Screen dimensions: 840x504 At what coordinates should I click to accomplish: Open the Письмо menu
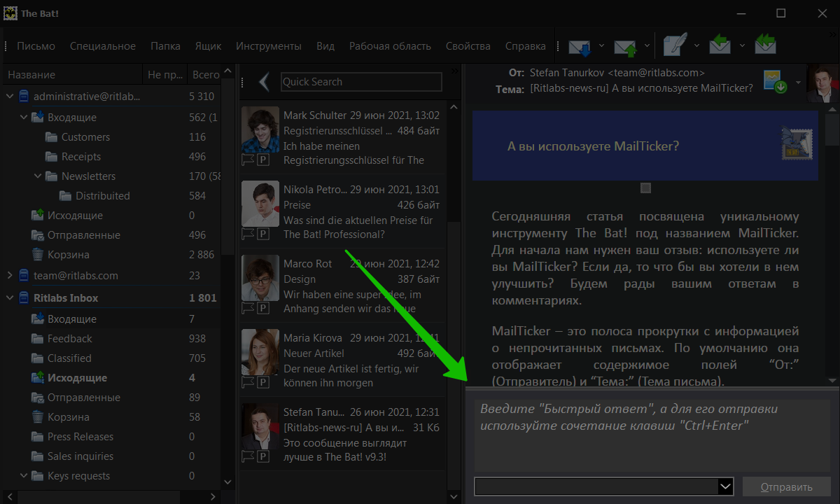tap(36, 46)
